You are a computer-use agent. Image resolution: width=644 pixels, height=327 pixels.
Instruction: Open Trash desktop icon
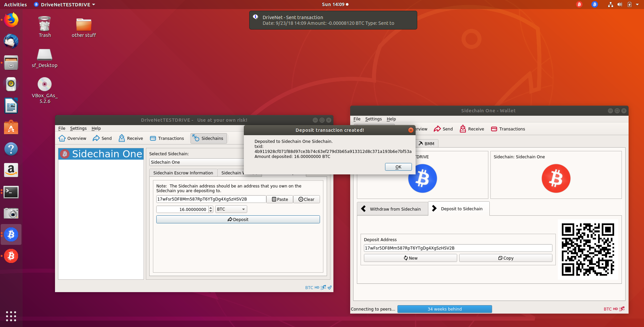coord(45,27)
